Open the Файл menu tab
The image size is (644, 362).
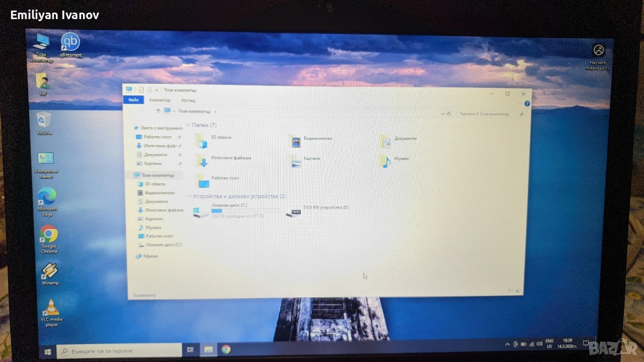point(133,100)
